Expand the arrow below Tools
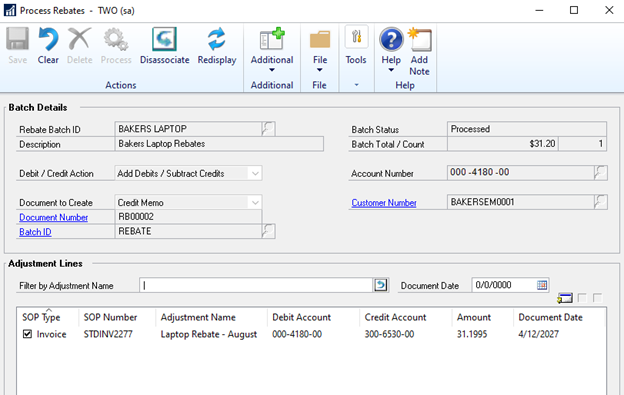This screenshot has width=624, height=395. 356,85
